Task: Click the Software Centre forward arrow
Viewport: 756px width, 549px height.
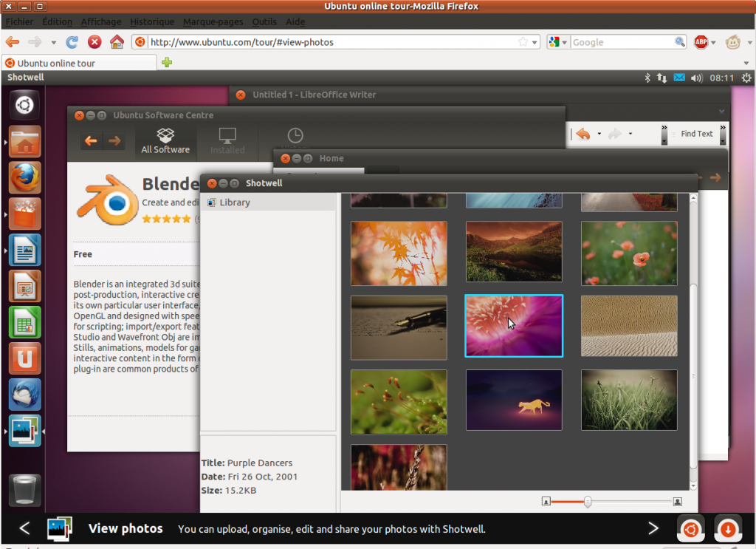Action: (114, 141)
